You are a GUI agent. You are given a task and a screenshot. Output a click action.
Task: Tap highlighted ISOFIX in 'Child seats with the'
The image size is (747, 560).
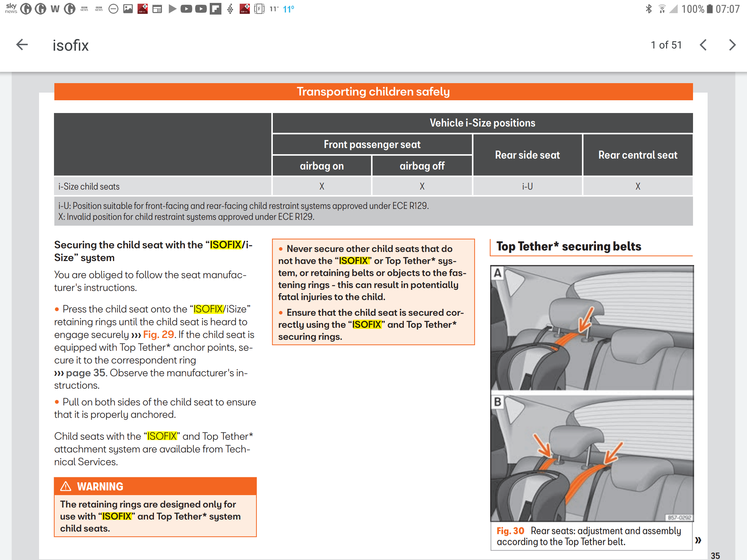(162, 436)
